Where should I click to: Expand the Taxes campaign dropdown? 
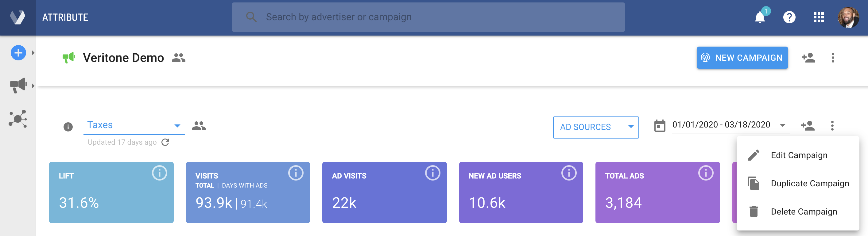coord(177,126)
